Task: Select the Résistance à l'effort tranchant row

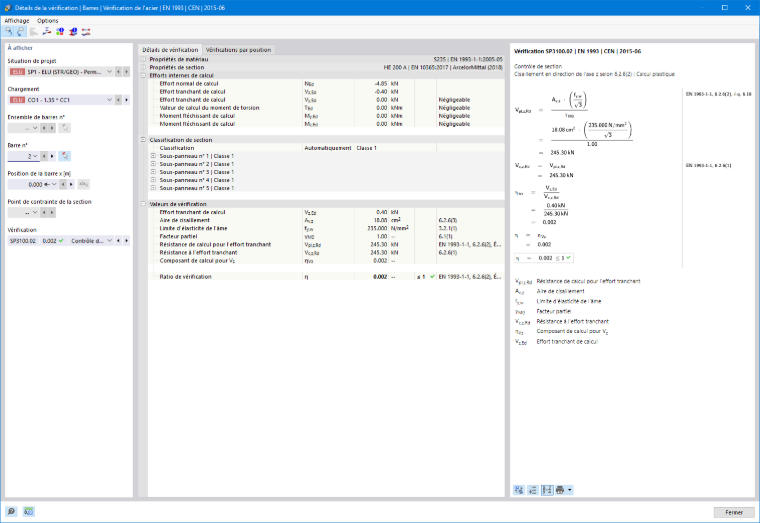Action: pos(326,253)
